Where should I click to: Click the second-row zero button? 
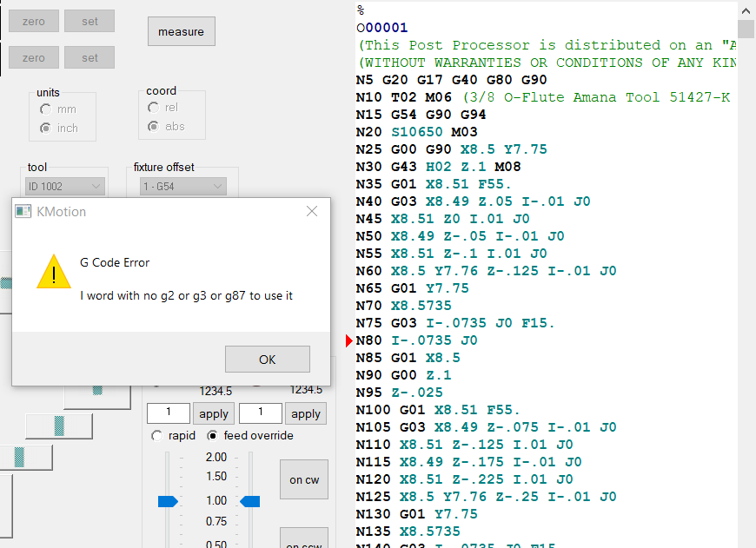[34, 58]
